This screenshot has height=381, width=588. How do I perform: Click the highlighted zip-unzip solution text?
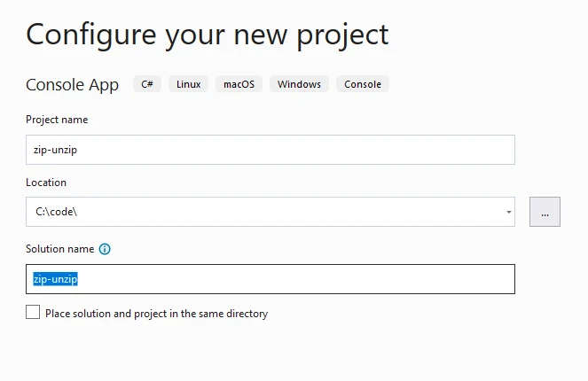pos(56,279)
